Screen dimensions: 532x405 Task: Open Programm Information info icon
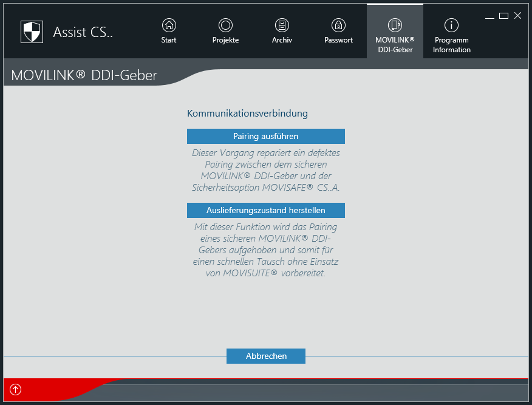pyautogui.click(x=451, y=26)
